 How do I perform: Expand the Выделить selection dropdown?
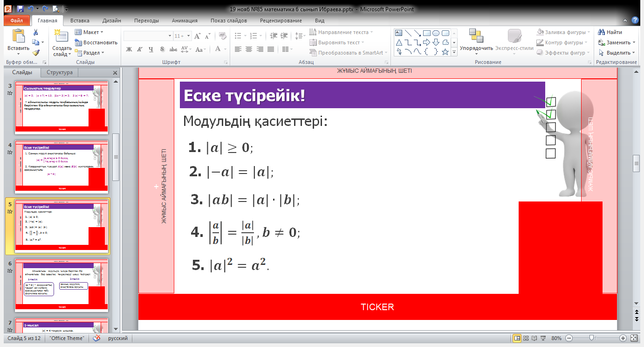[x=617, y=53]
